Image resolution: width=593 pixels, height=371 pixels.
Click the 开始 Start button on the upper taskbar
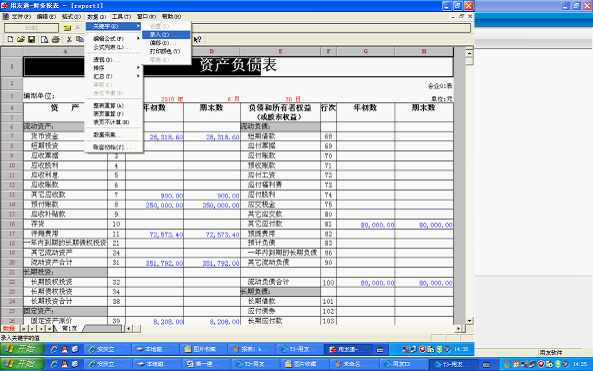(x=22, y=349)
